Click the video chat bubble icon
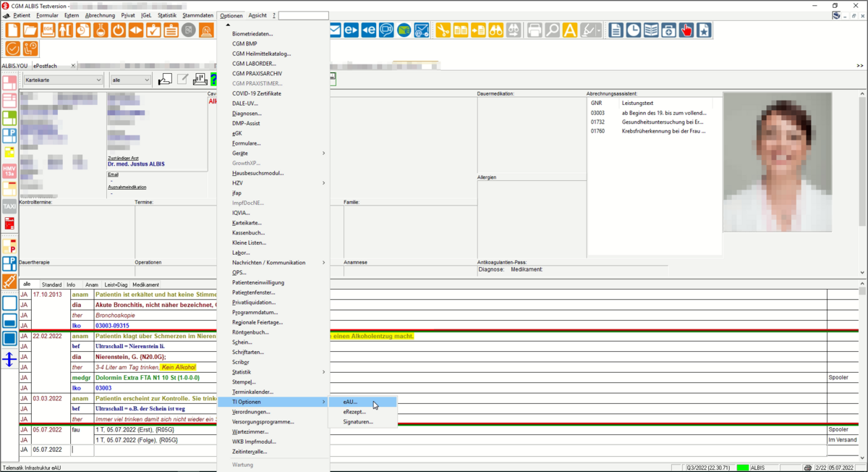 pyautogui.click(x=386, y=30)
